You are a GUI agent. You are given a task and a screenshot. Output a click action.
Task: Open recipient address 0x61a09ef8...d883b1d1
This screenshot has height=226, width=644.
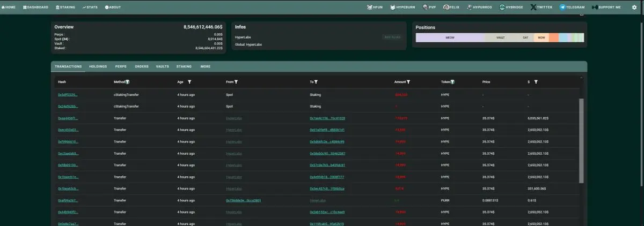327,130
